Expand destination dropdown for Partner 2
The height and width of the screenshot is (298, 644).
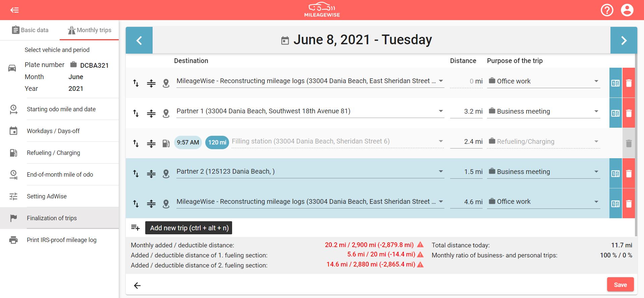(441, 171)
